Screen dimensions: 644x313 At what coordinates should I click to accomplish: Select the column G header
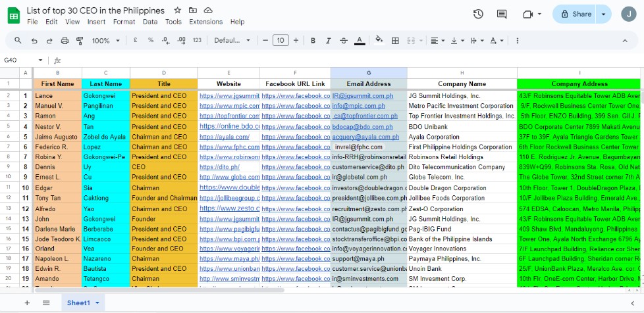[369, 72]
